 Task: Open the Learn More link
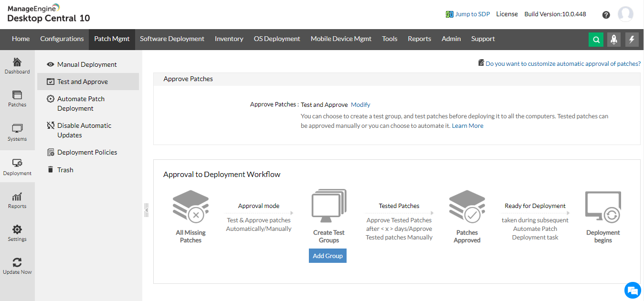click(x=467, y=126)
